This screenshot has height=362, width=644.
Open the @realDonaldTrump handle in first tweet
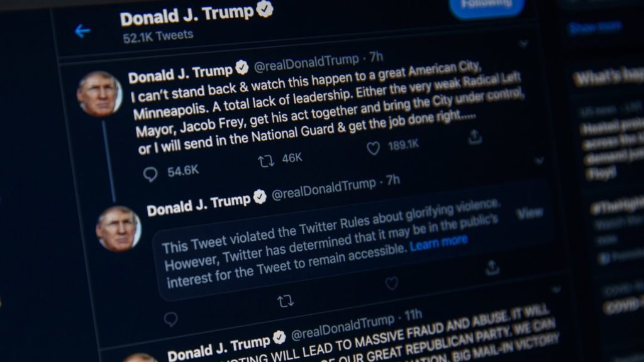306,62
